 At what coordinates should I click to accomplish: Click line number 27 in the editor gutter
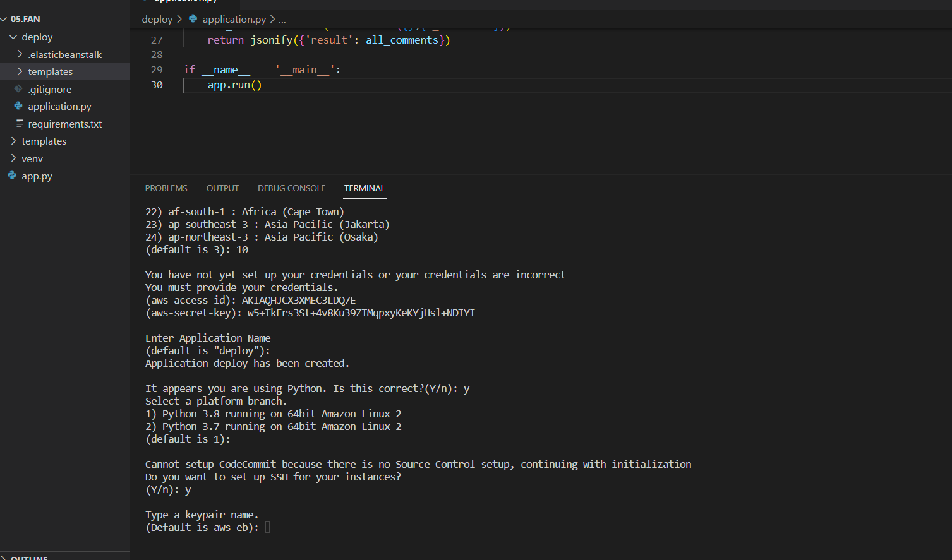click(x=157, y=40)
